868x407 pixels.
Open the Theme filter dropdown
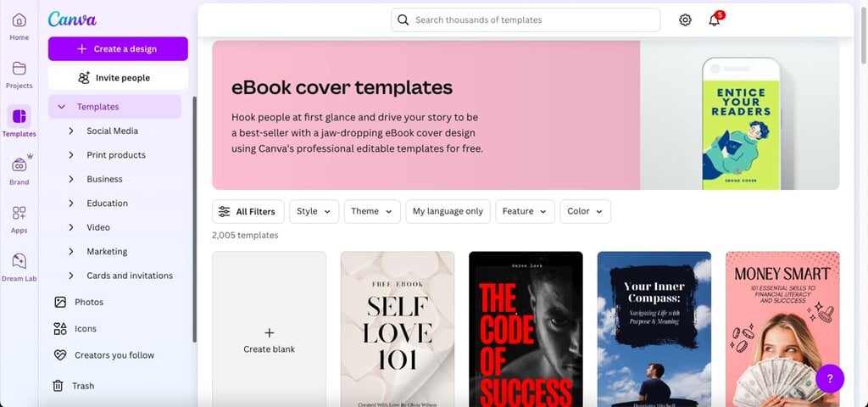[372, 211]
